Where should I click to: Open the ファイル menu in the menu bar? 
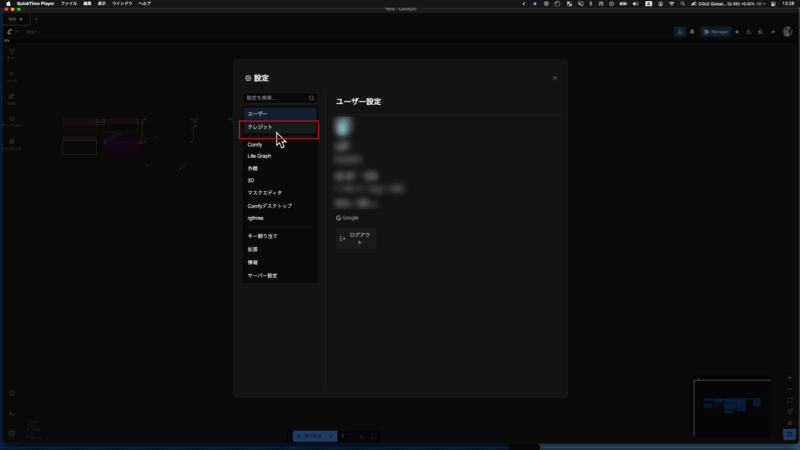click(x=69, y=4)
